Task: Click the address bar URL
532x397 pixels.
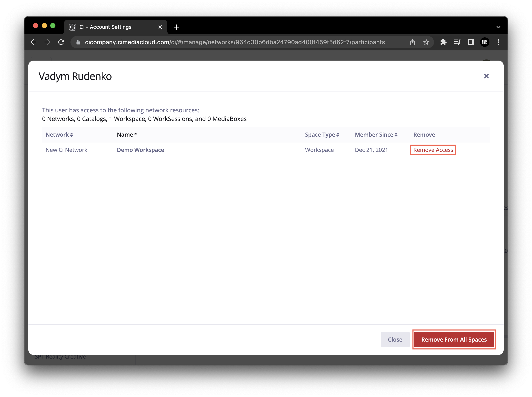Action: [x=235, y=42]
